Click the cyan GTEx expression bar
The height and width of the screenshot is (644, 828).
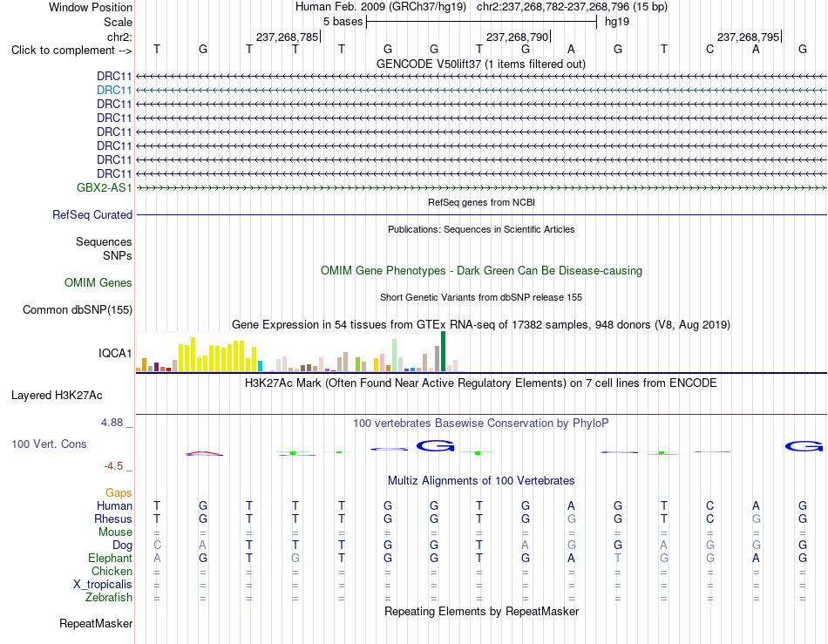click(x=260, y=366)
